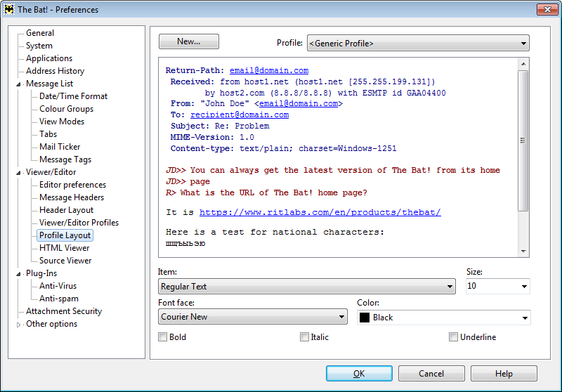This screenshot has width=562, height=392.
Task: Click The Bat! app icon in title bar
Action: pyautogui.click(x=9, y=9)
